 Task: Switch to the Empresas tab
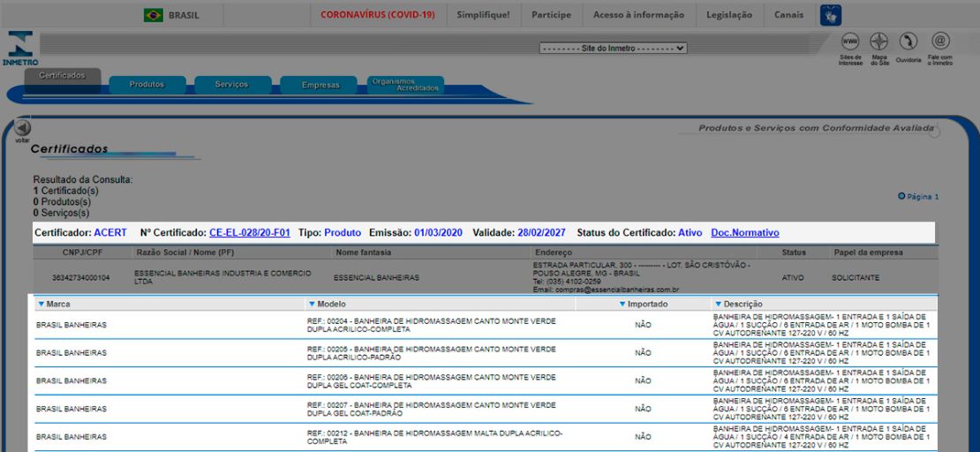[x=320, y=85]
